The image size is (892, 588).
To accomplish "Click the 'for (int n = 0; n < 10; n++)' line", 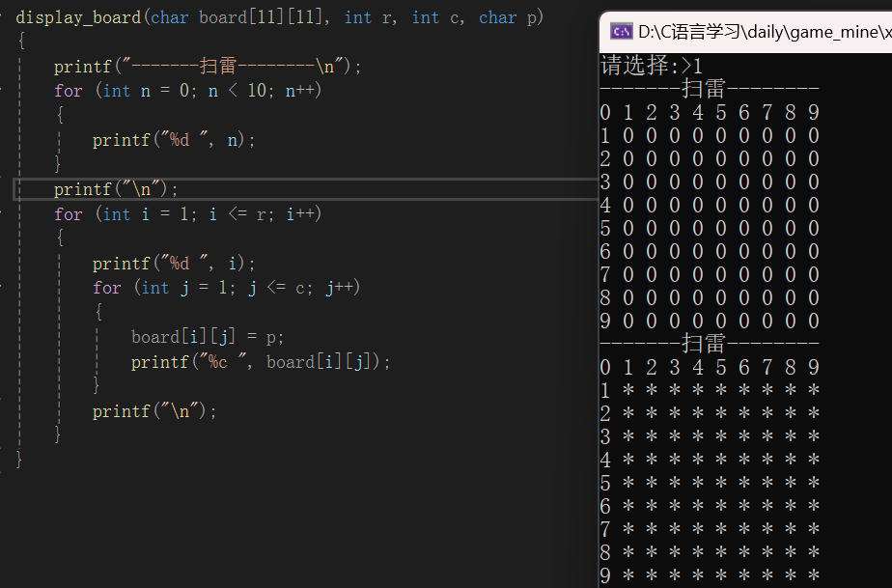I will 187,91.
